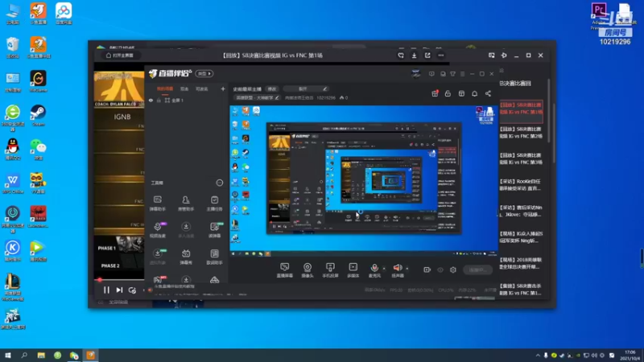This screenshot has height=362, width=644.
Task: Start recording with the camcorder icon
Action: click(427, 269)
